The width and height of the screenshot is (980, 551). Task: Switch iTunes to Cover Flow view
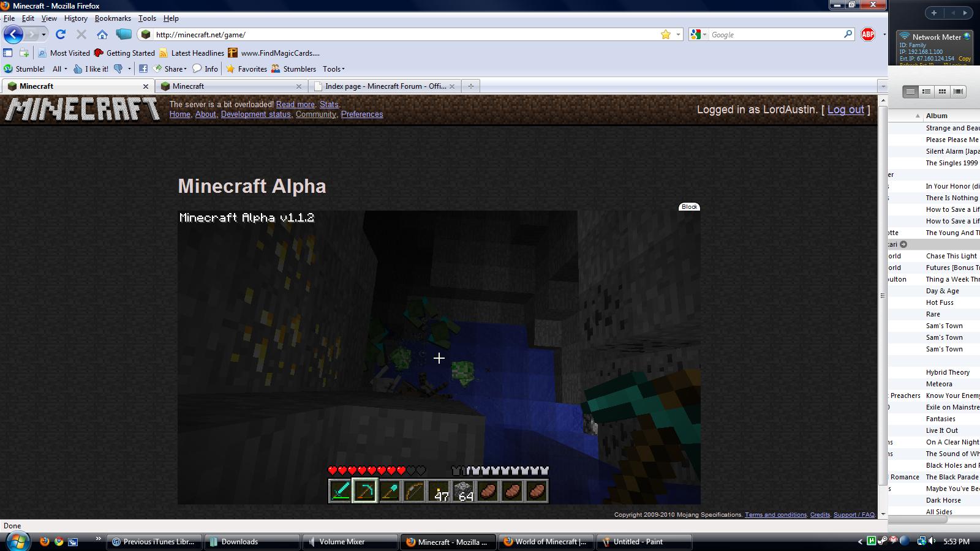point(958,91)
